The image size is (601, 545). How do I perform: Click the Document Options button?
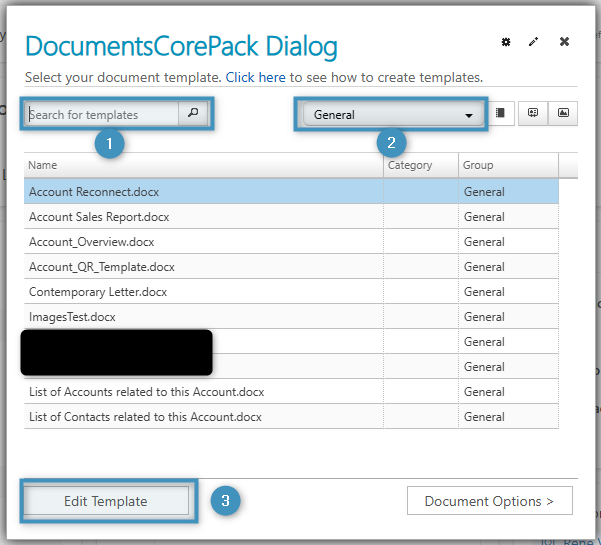[x=489, y=501]
